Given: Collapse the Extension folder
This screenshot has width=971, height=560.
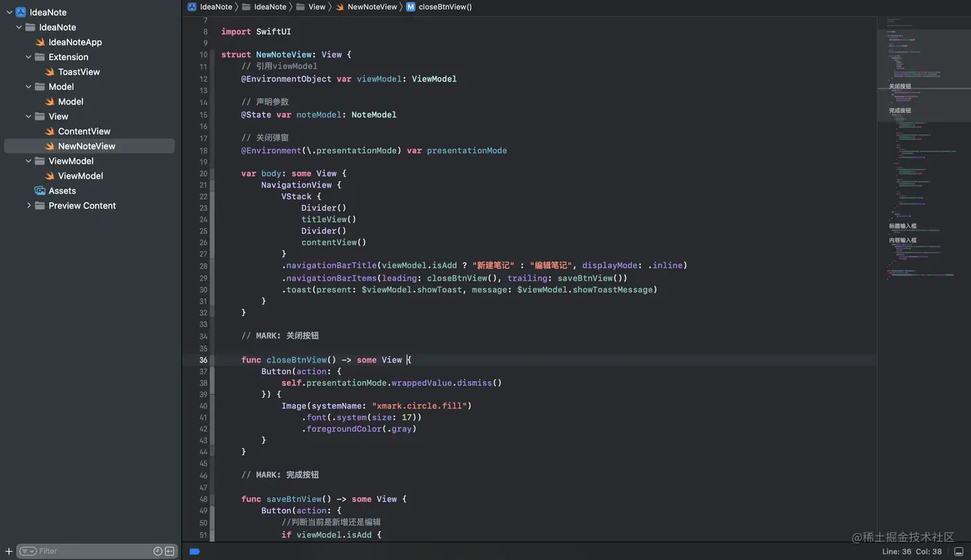Looking at the screenshot, I should pos(28,57).
